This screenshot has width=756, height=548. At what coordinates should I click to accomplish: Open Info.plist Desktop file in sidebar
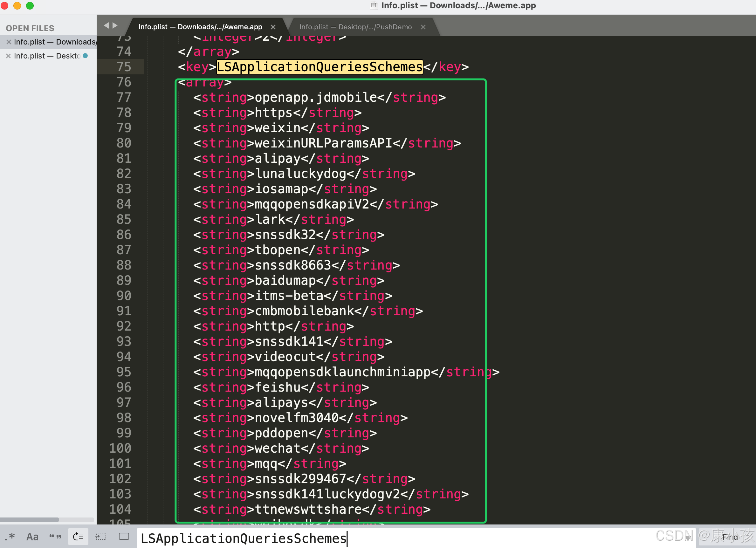pyautogui.click(x=47, y=56)
